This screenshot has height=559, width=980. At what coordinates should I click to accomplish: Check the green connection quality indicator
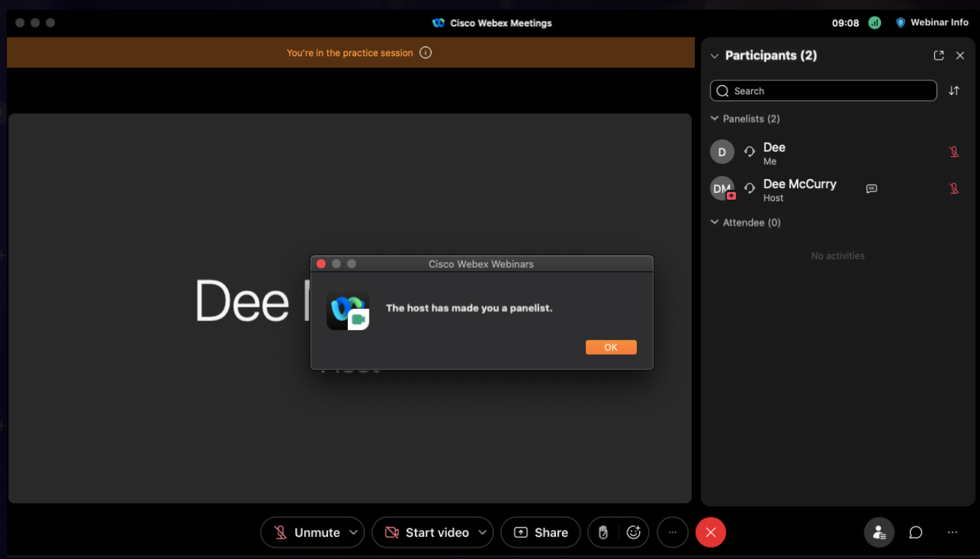[875, 23]
